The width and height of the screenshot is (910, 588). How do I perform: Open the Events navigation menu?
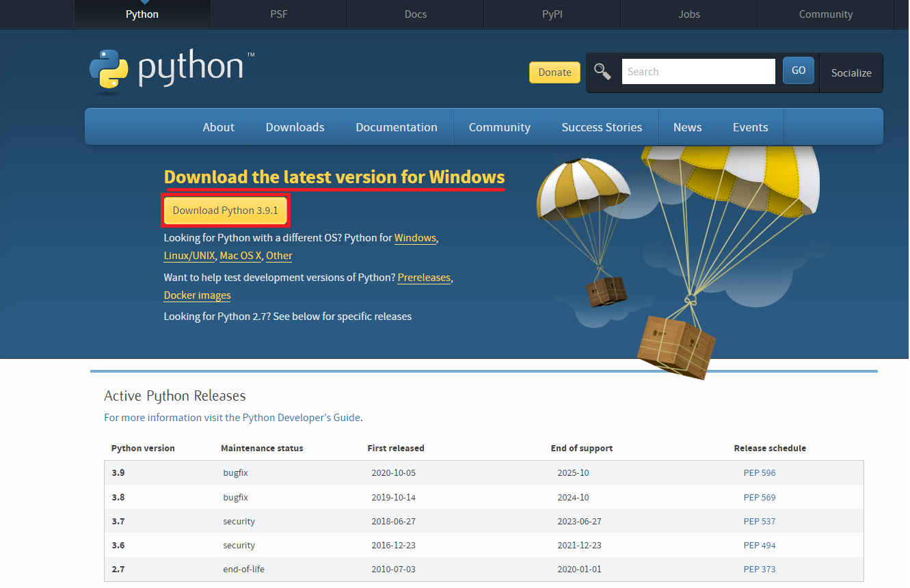point(750,127)
